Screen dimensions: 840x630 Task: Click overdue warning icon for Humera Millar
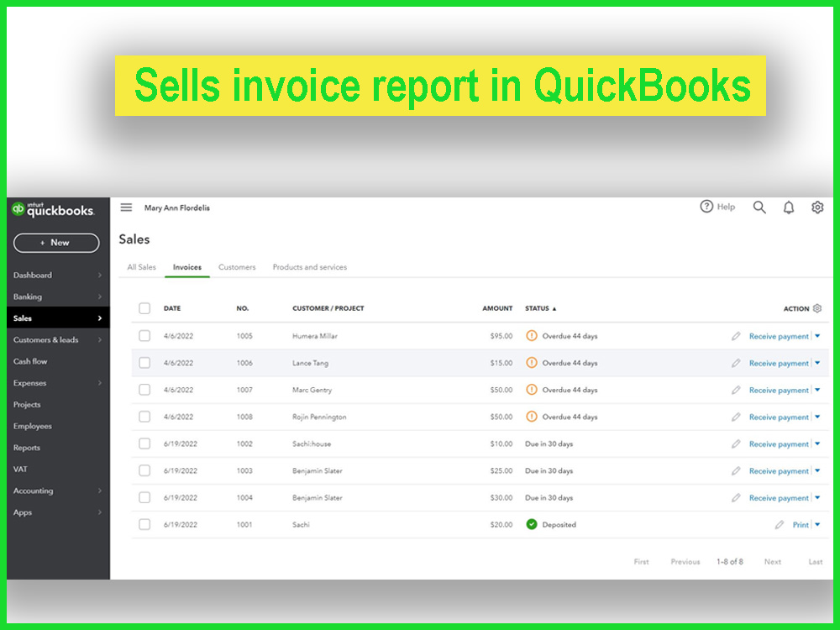tap(532, 336)
